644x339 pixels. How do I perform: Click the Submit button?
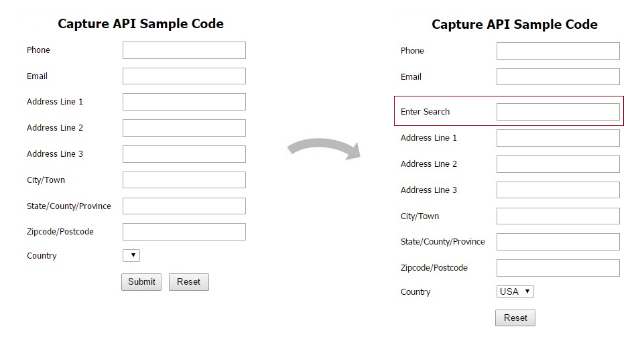pos(141,282)
